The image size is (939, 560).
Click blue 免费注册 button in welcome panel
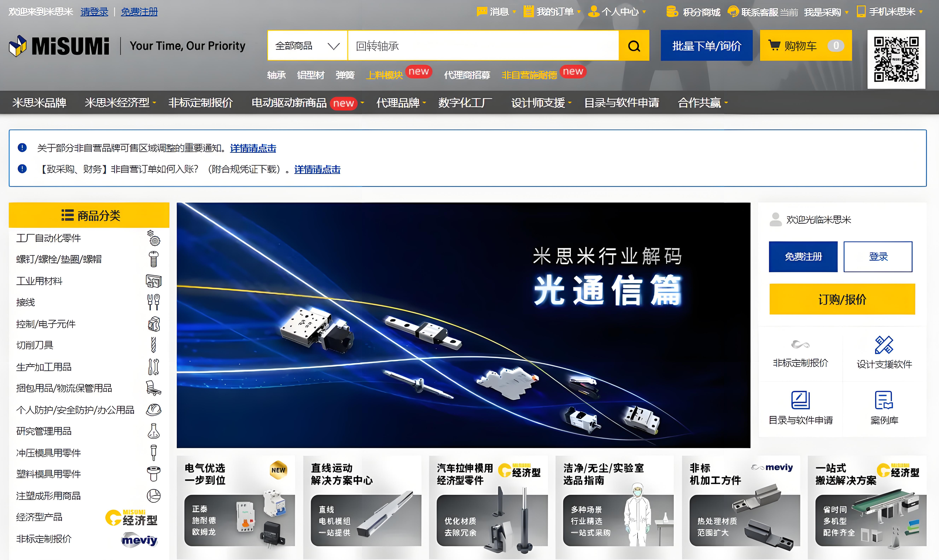click(803, 257)
